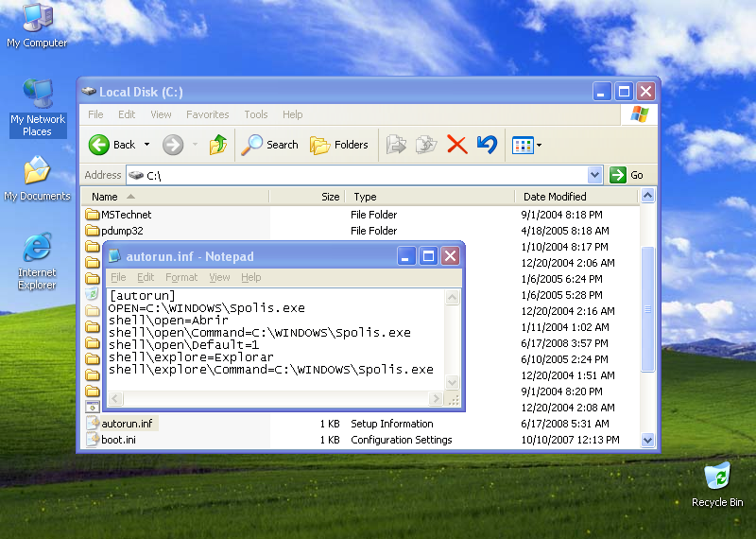Click the Internet Explorer desktop icon
This screenshot has width=756, height=539.
click(37, 261)
